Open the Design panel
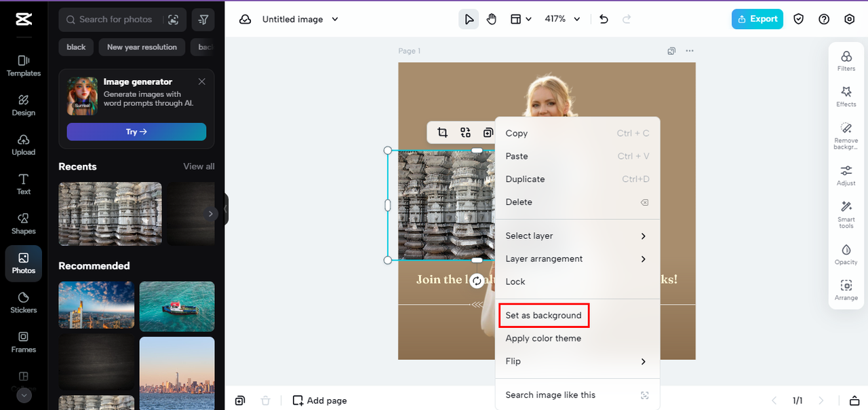This screenshot has width=868, height=410. tap(23, 106)
